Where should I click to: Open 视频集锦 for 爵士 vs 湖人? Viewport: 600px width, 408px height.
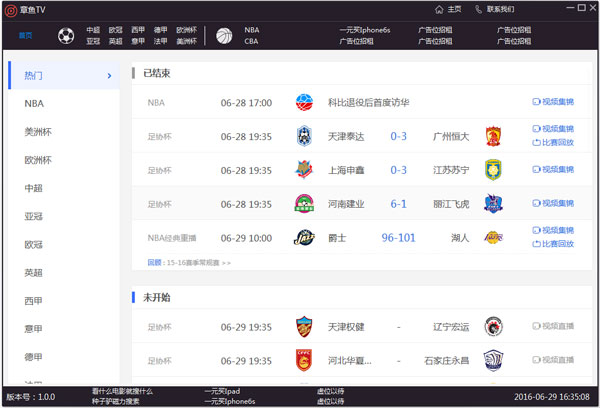point(553,230)
